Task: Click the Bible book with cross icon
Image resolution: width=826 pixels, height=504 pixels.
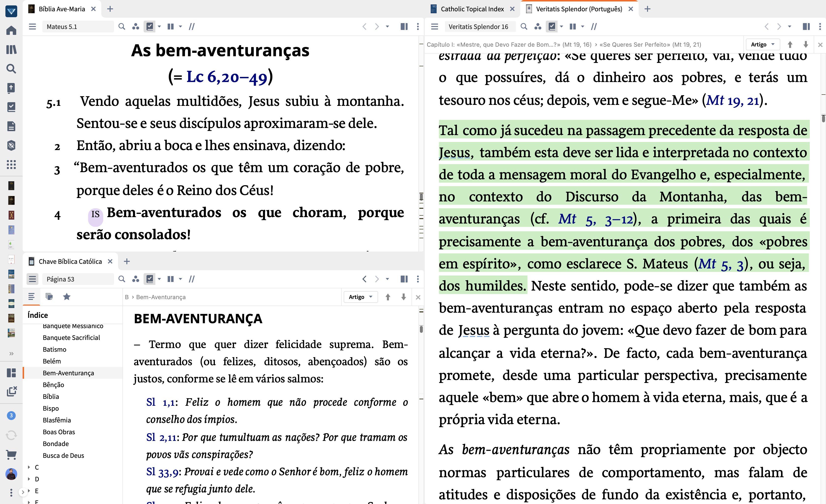Action: (x=11, y=88)
